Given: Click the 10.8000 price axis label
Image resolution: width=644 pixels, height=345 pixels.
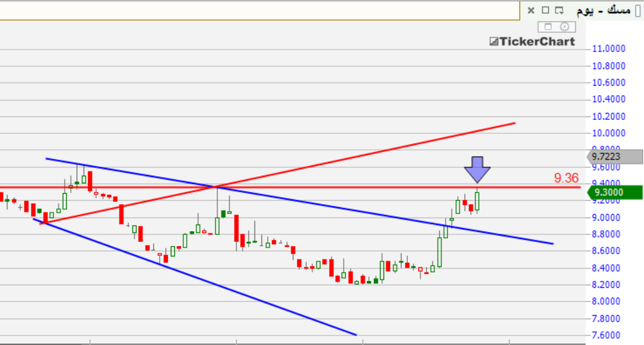Looking at the screenshot, I should coord(608,66).
